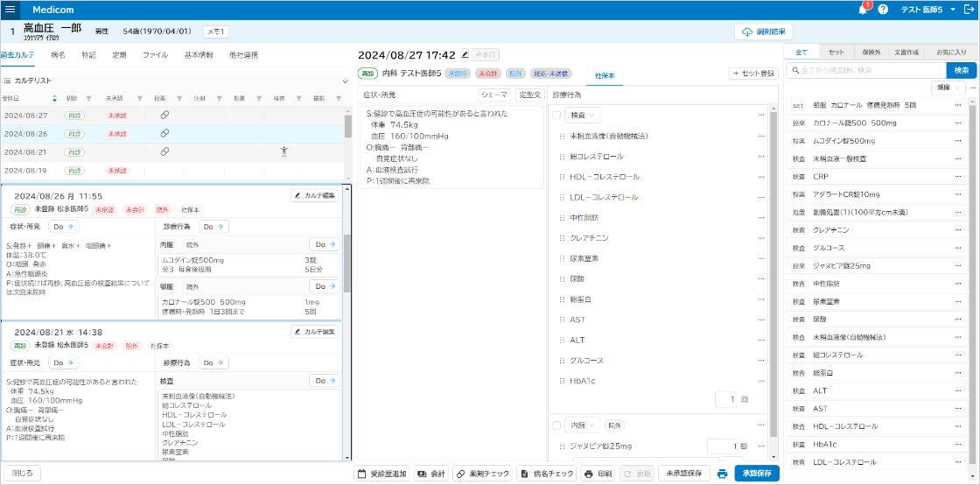Viewport: 980px width, 485px height.
Task: Select the 保険外 tab
Action: pos(870,53)
